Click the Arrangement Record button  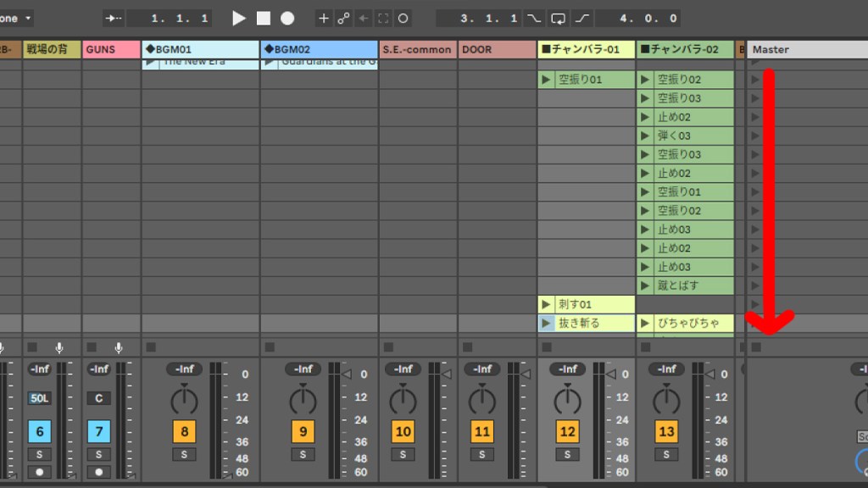(287, 18)
